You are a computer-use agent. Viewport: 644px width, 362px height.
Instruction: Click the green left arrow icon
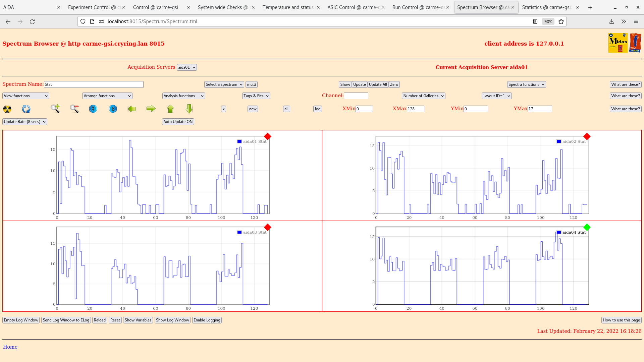tap(132, 109)
